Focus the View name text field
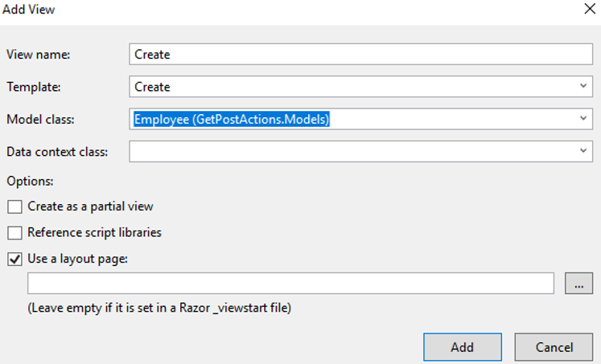 (360, 54)
